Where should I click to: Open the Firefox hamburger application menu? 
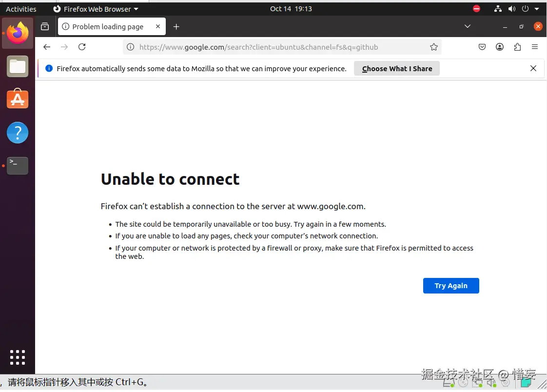point(535,47)
